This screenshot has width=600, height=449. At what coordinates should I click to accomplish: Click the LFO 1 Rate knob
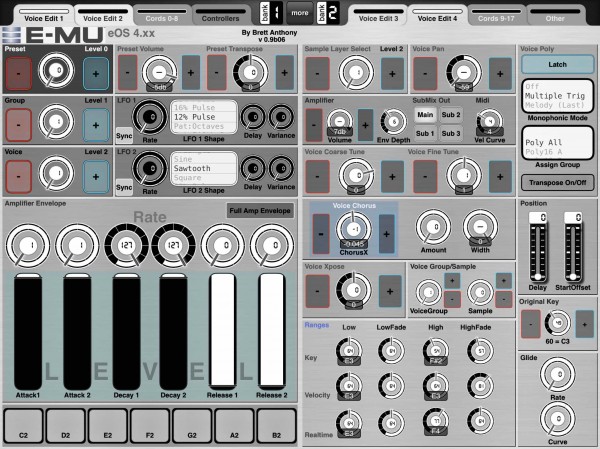coord(150,117)
